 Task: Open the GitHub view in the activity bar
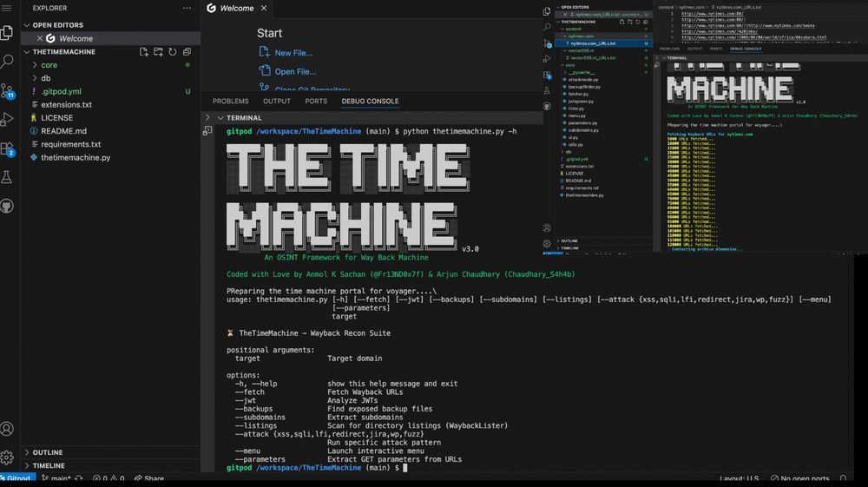point(7,207)
